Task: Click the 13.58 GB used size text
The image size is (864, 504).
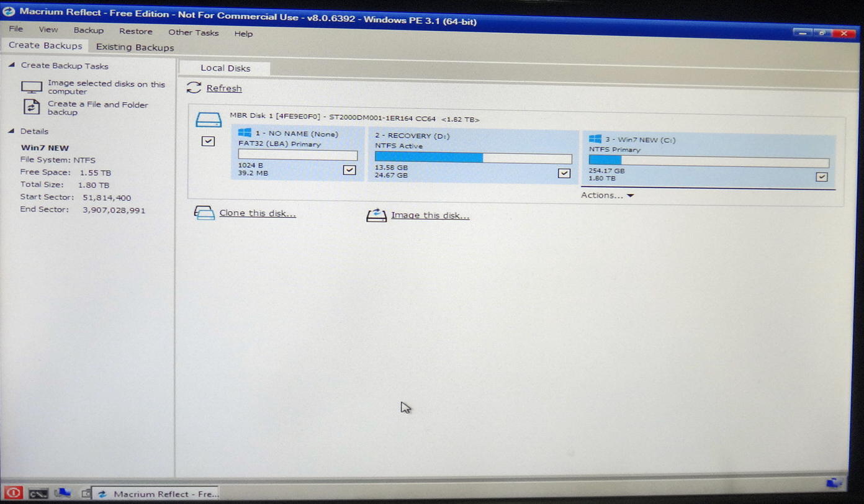Action: pyautogui.click(x=391, y=168)
